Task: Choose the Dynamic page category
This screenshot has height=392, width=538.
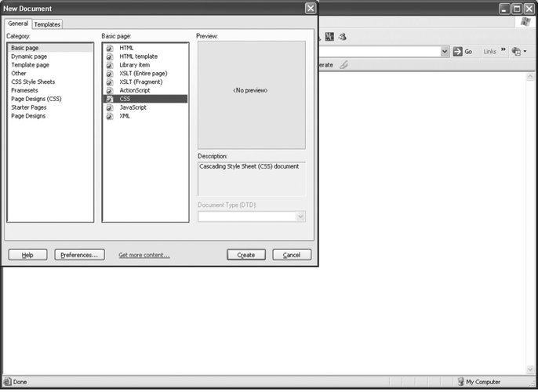Action: coord(29,56)
